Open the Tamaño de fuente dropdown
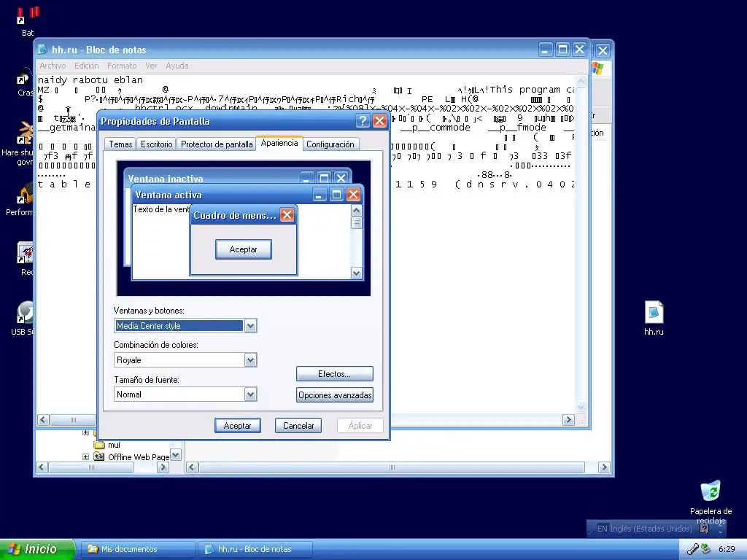 click(x=251, y=394)
